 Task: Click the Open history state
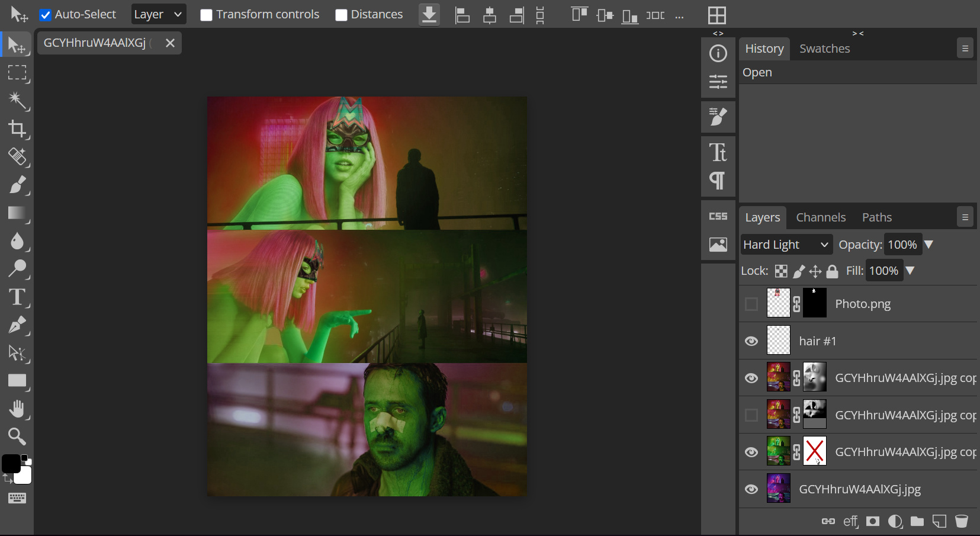tap(757, 72)
